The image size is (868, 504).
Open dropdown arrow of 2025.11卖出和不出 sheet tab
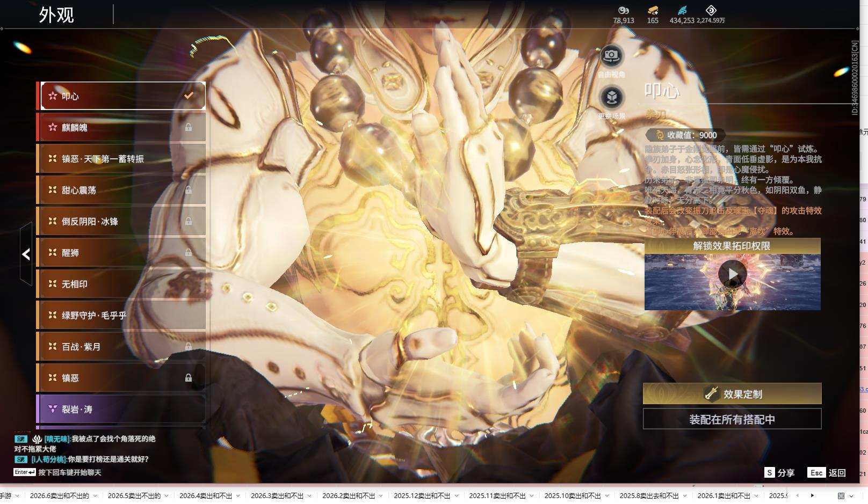pos(532,496)
